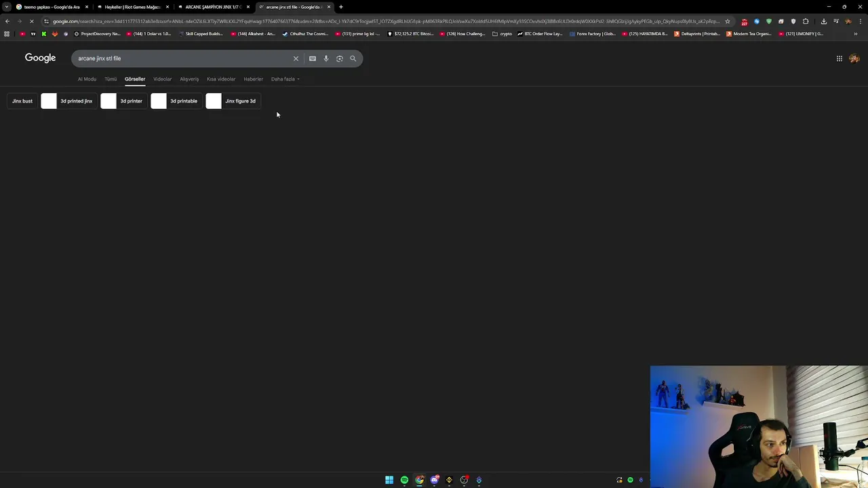Open OBS Studio from the taskbar
Screen dimensions: 868x488
pyautogui.click(x=464, y=480)
